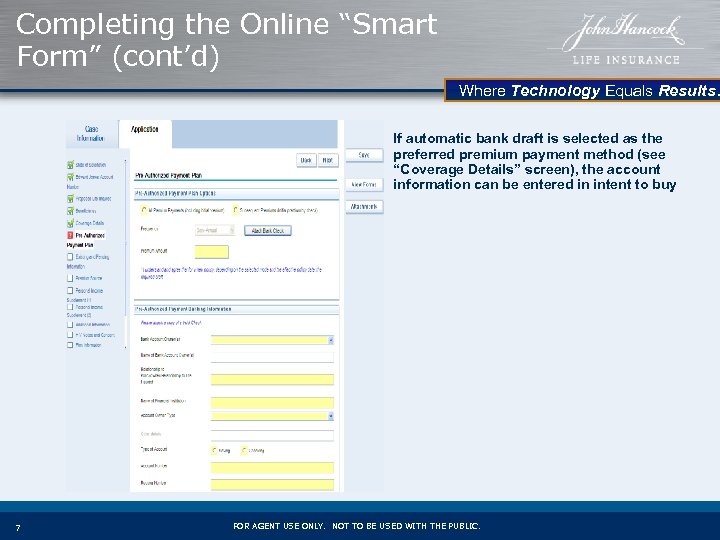This screenshot has width=720, height=540.
Task: Click the sidebar vertical scrollbar
Action: pos(125,254)
